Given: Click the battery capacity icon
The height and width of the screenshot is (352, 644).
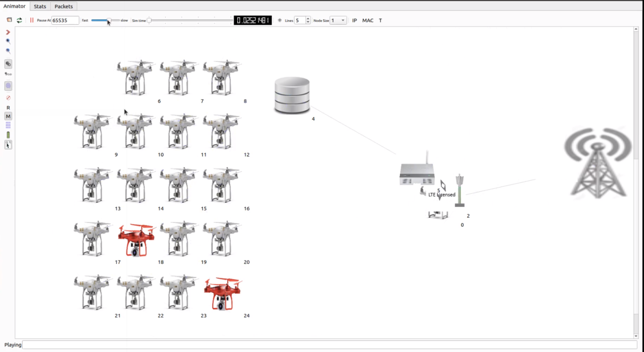Looking at the screenshot, I should click(x=8, y=135).
